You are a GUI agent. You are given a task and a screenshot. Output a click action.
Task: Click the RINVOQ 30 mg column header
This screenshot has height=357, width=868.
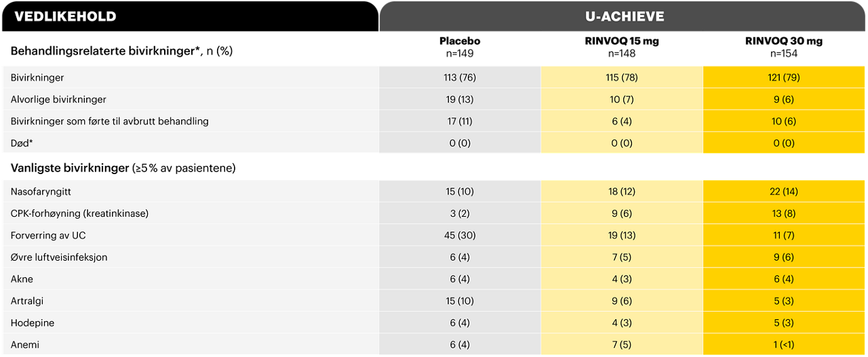784,47
